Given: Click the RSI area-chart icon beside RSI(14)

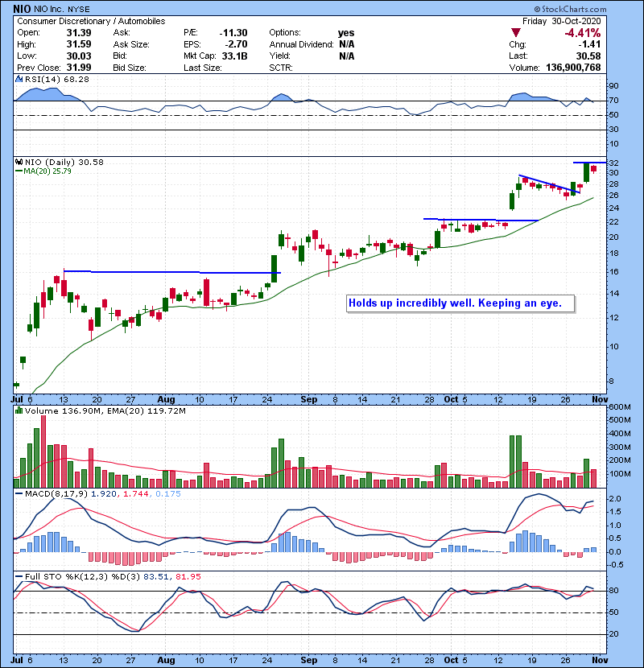Looking at the screenshot, I should point(19,79).
